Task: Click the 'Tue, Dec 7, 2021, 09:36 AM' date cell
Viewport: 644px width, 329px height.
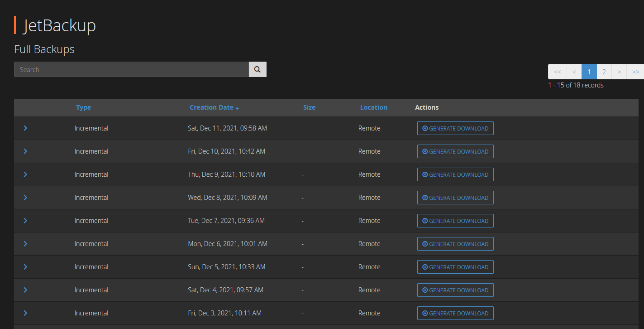Action: (226, 221)
